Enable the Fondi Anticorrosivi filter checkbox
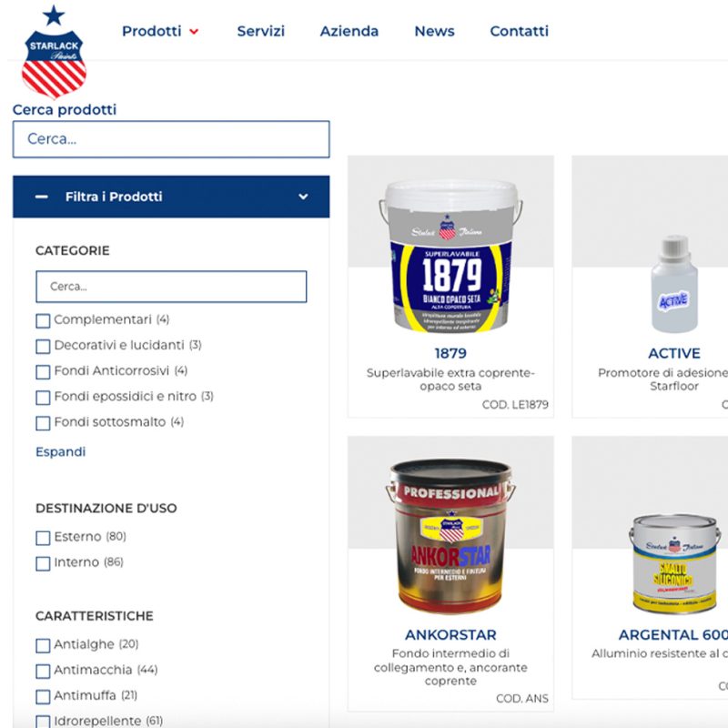Screen dimensions: 728x728 click(x=43, y=372)
